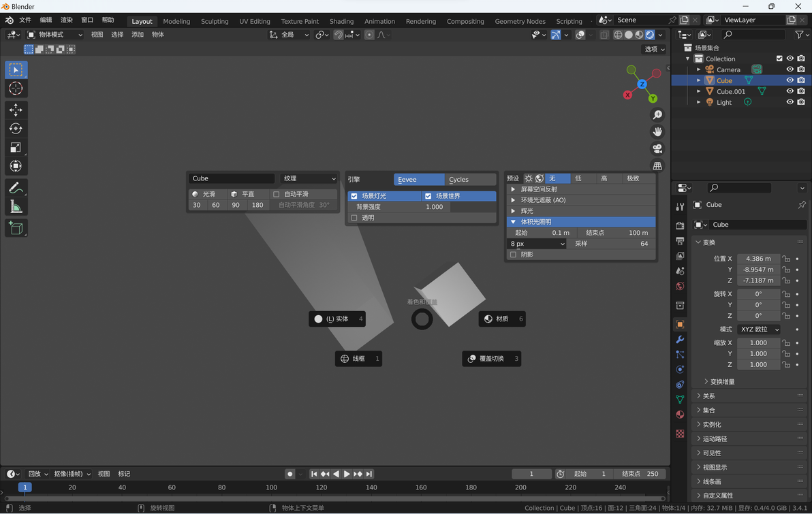
Task: Open the 渲染 menu
Action: click(x=66, y=20)
